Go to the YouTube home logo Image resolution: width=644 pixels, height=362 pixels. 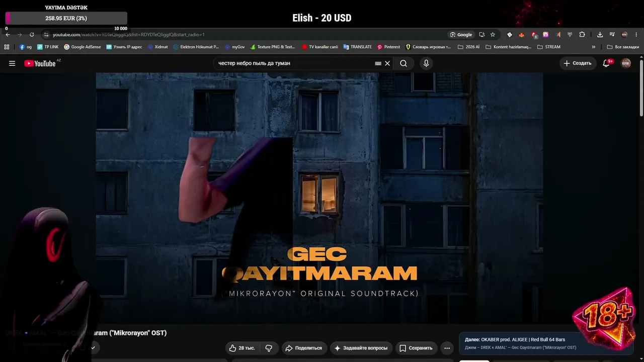(40, 63)
